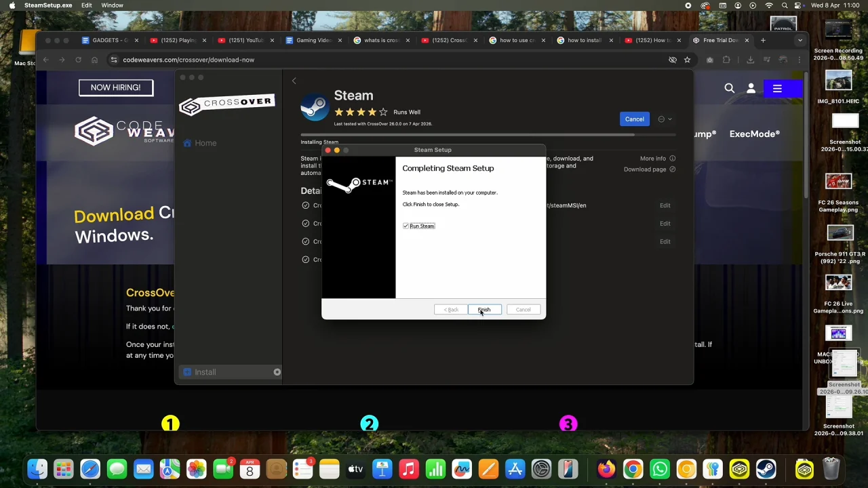Open site info next to the URL
The width and height of the screenshot is (868, 488).
coord(114,60)
